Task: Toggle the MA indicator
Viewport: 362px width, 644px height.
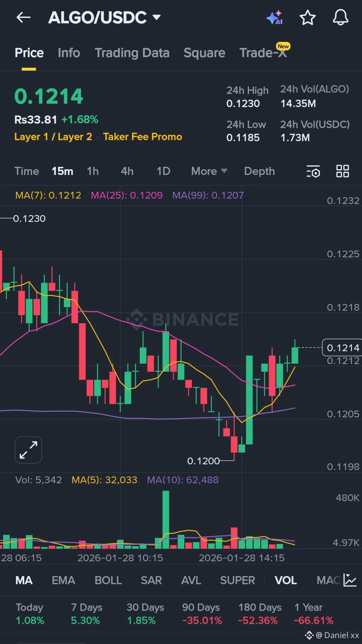Action: pyautogui.click(x=24, y=580)
